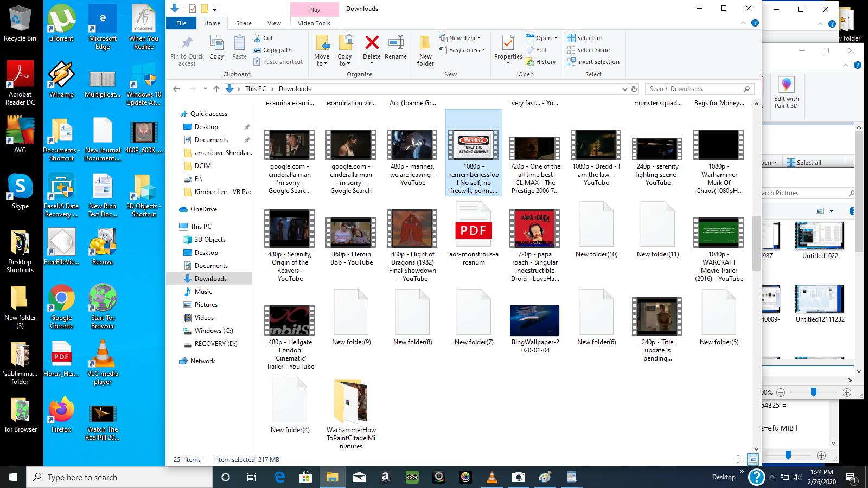Open the Copy to dropdown
The width and height of the screenshot is (868, 488).
click(344, 50)
